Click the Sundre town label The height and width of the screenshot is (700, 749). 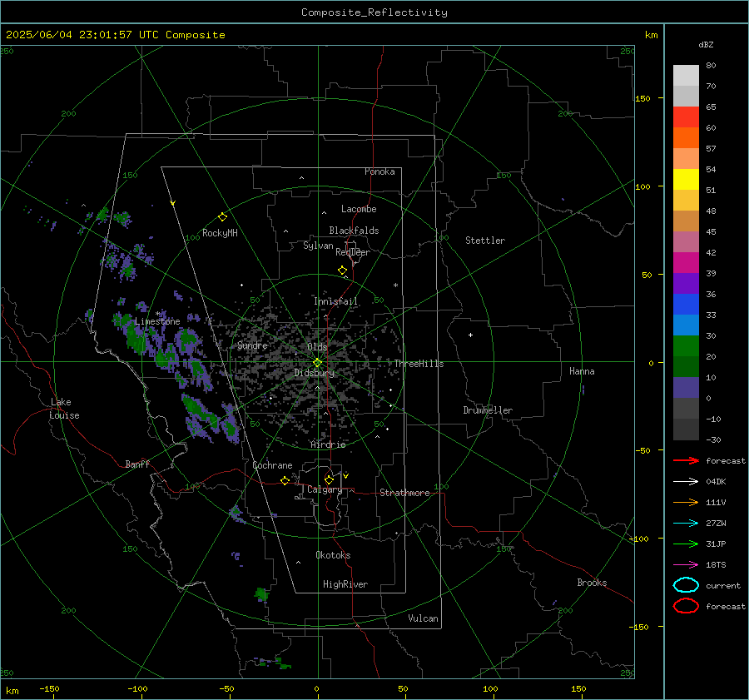252,345
